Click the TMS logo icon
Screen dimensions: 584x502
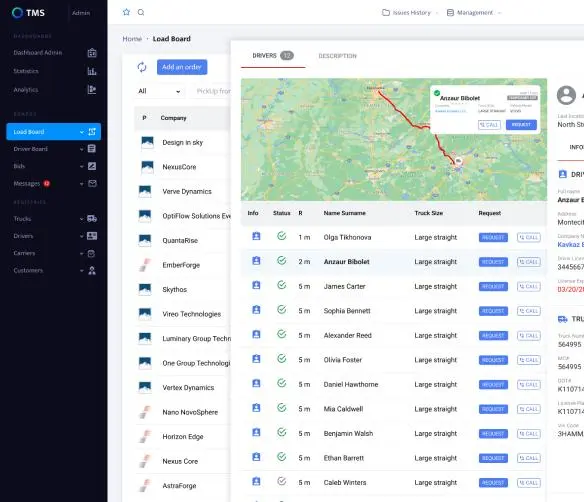click(17, 13)
